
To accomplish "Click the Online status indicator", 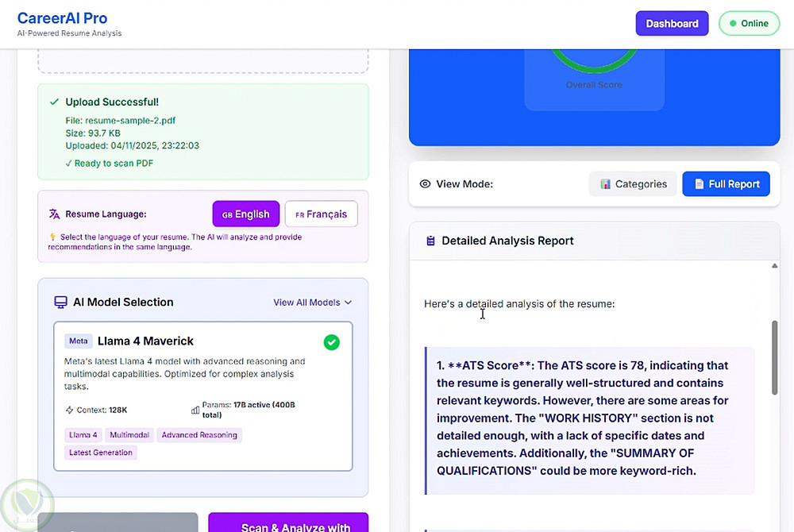I will click(749, 23).
